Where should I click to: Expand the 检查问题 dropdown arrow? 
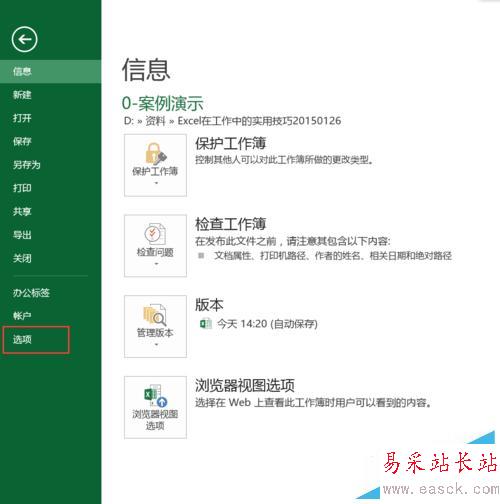(156, 264)
